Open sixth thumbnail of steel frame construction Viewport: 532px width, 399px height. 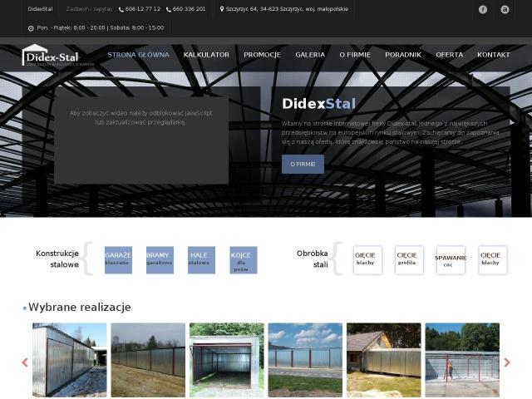pos(462,360)
